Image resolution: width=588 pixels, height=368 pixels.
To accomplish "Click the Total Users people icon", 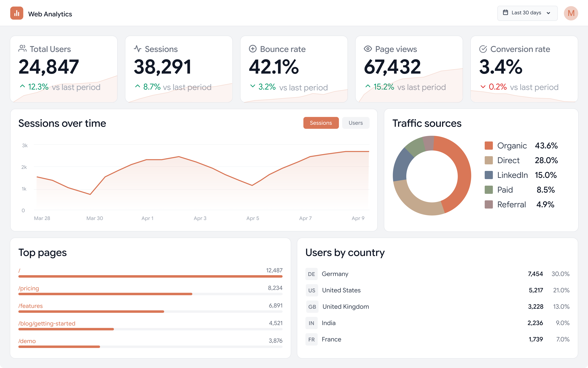I will click(x=22, y=48).
